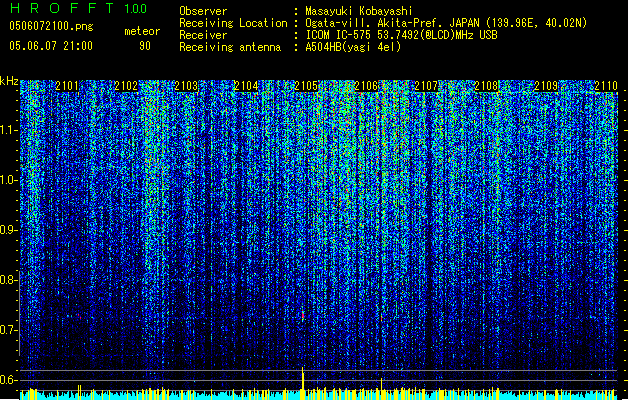
Task: Click the date stamp 05.06.07 21:00
Action: pos(51,46)
